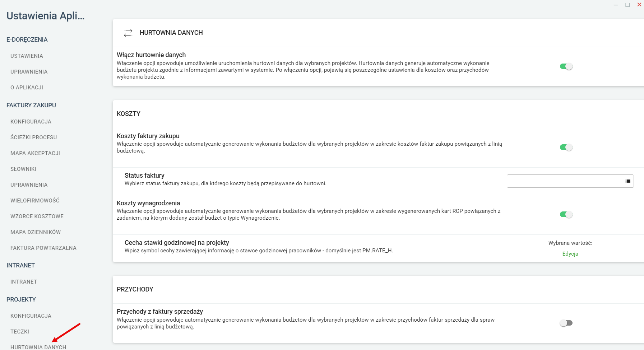This screenshot has width=644, height=350.
Task: Enable Przychody z faktury sprzedaży switch
Action: coord(566,323)
